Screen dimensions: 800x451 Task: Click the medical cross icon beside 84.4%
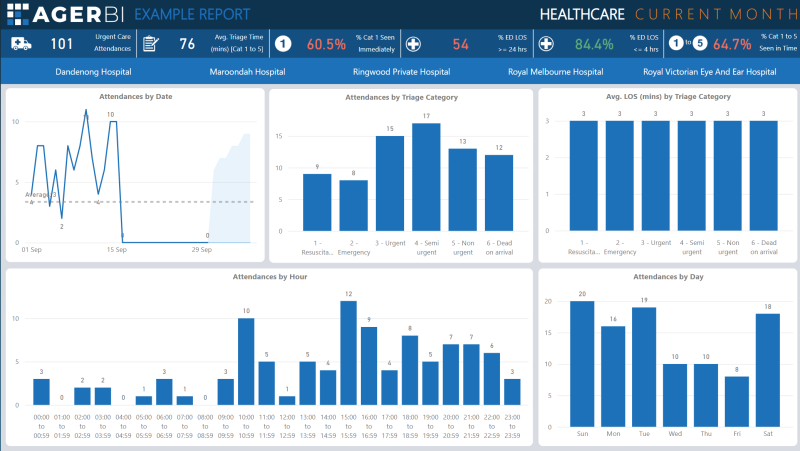pyautogui.click(x=546, y=44)
